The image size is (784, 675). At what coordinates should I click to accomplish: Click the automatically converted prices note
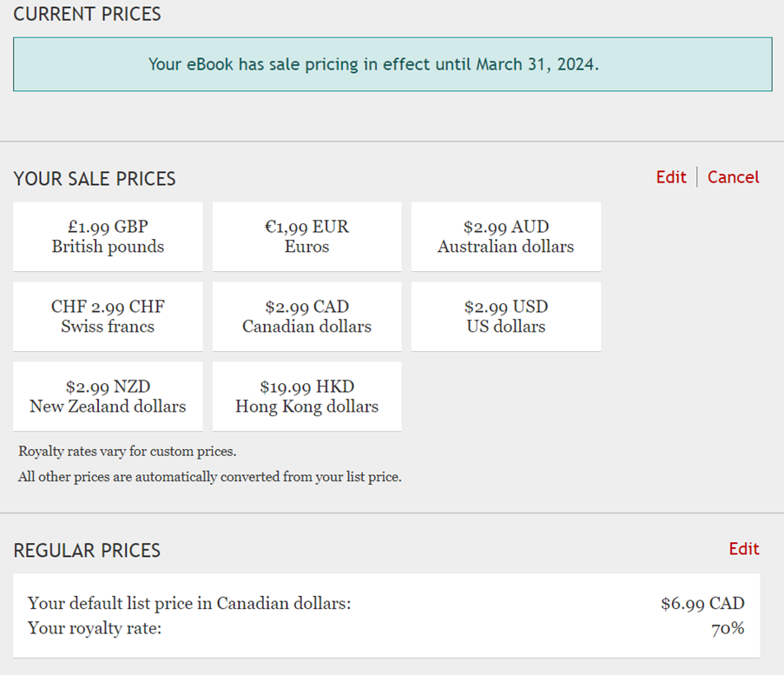pyautogui.click(x=210, y=477)
